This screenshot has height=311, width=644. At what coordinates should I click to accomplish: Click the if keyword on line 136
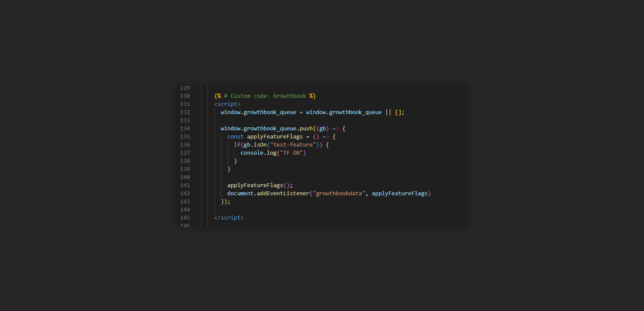coord(237,144)
